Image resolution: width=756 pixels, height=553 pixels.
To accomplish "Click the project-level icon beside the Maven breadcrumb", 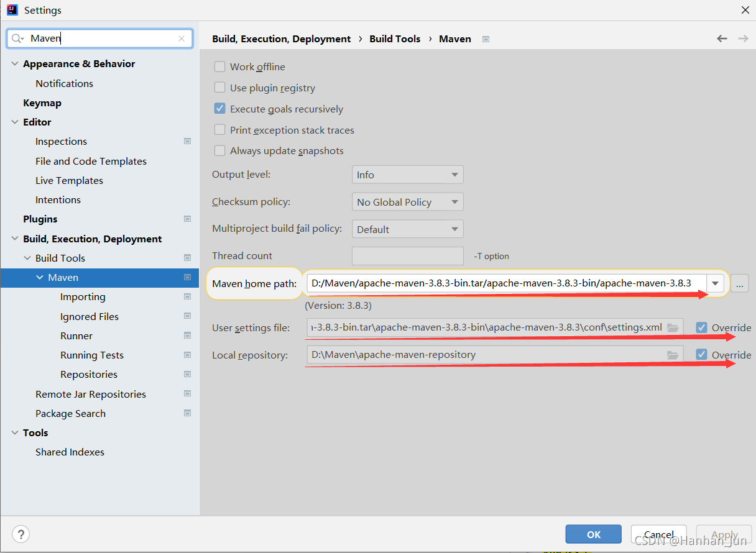I will pos(486,39).
